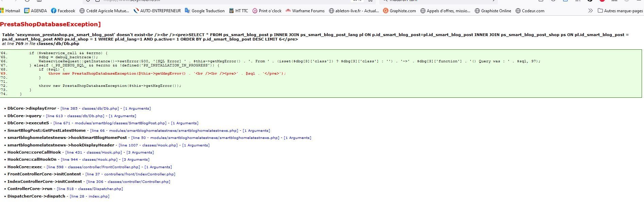644x205 pixels.
Task: Expand DbCore->query arguments link
Action: coord(122,116)
